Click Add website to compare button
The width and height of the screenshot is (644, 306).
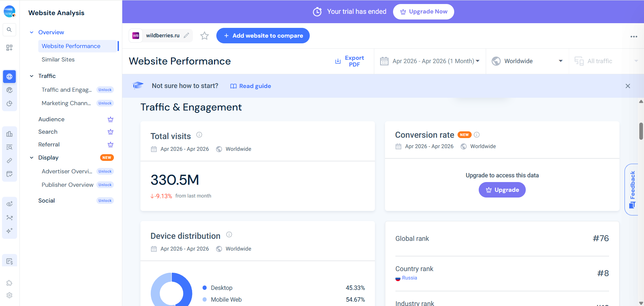pyautogui.click(x=263, y=36)
